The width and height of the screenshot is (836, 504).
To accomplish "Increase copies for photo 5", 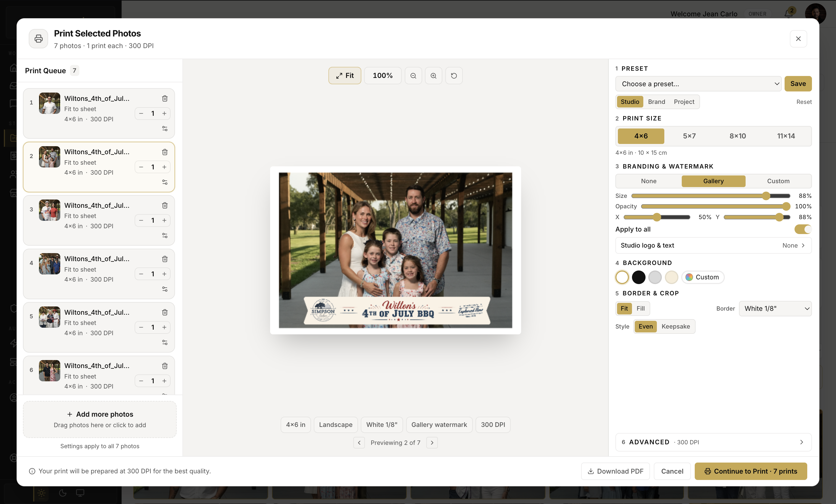I will click(x=164, y=327).
